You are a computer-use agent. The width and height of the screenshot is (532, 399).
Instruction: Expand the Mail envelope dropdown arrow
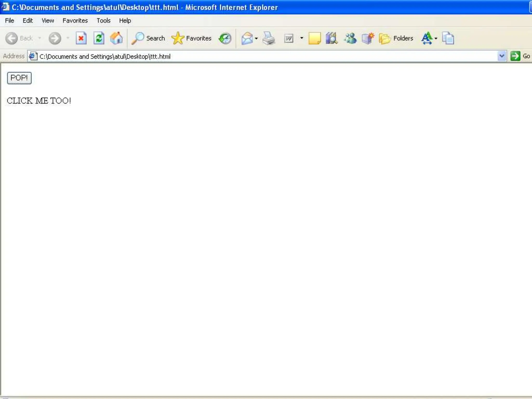coord(256,38)
